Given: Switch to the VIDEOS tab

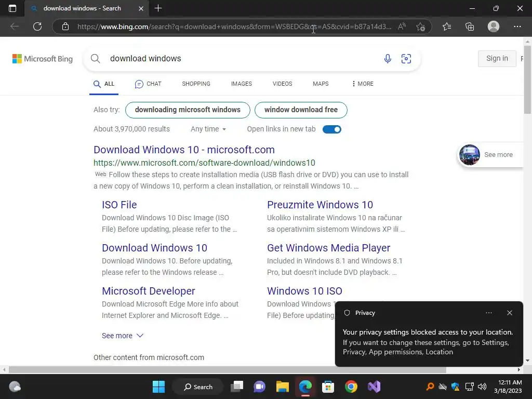Looking at the screenshot, I should click(x=282, y=84).
